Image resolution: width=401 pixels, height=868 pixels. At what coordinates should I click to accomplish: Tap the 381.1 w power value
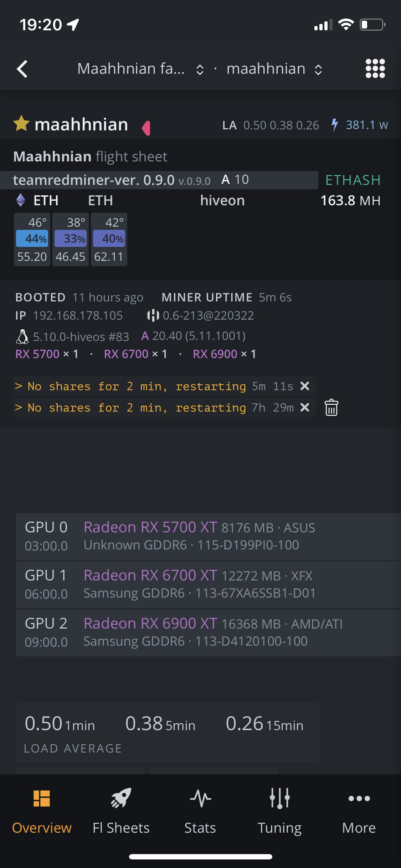tap(367, 125)
